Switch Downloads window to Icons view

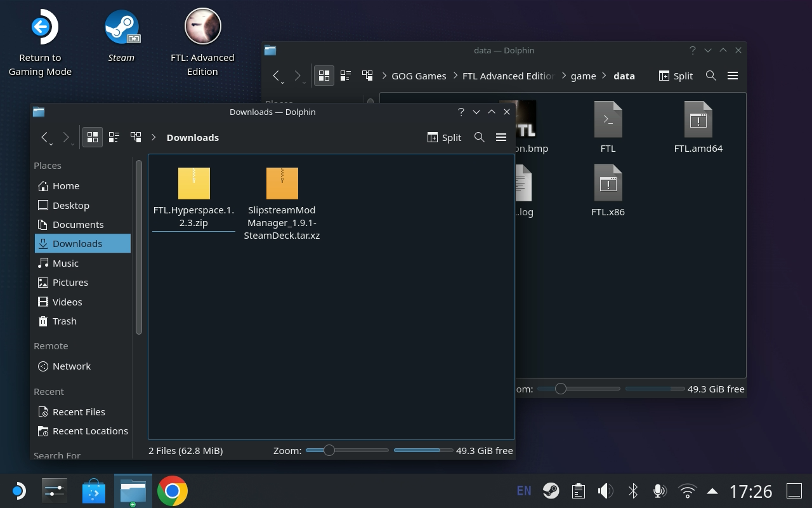(93, 137)
